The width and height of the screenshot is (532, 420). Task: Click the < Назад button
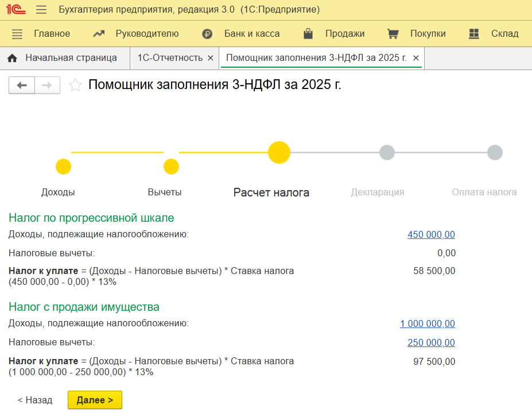[34, 400]
